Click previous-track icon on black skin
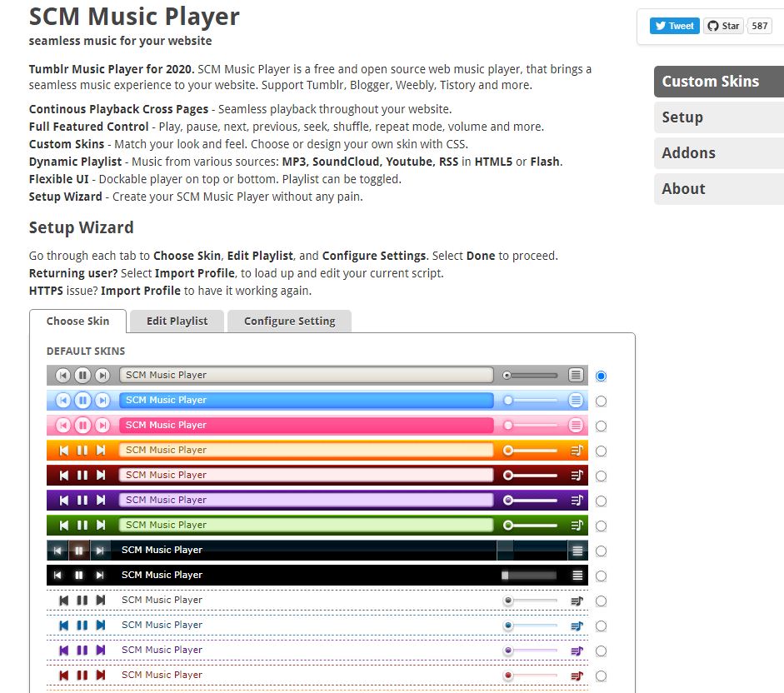This screenshot has width=784, height=693. [57, 575]
